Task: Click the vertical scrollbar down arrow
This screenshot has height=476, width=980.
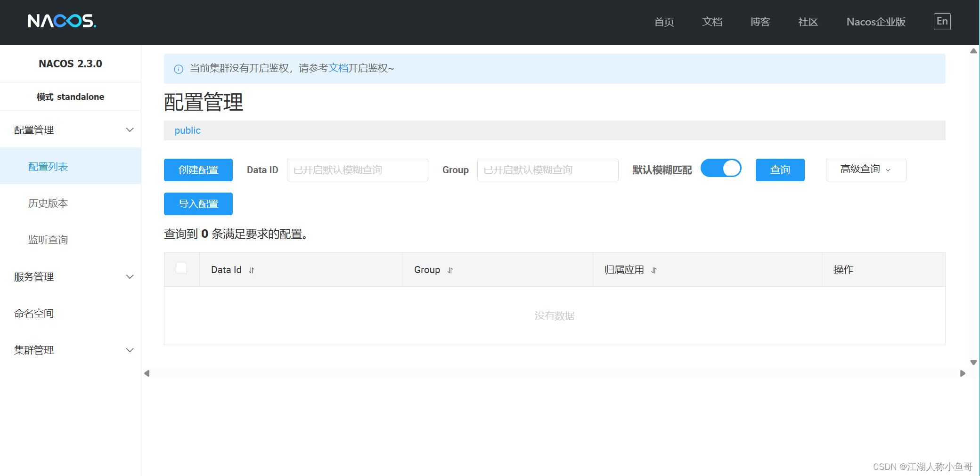Action: pyautogui.click(x=973, y=362)
